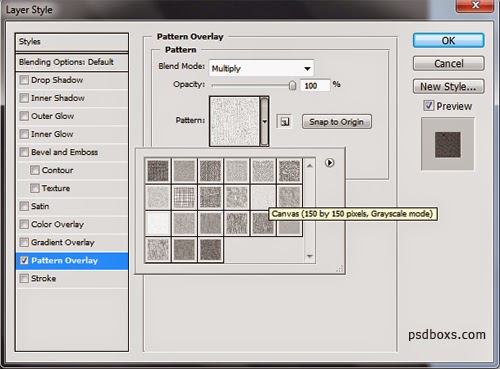Viewport: 500px width, 369px height.
Task: Open the pattern picker flyout menu arrow
Action: point(329,163)
